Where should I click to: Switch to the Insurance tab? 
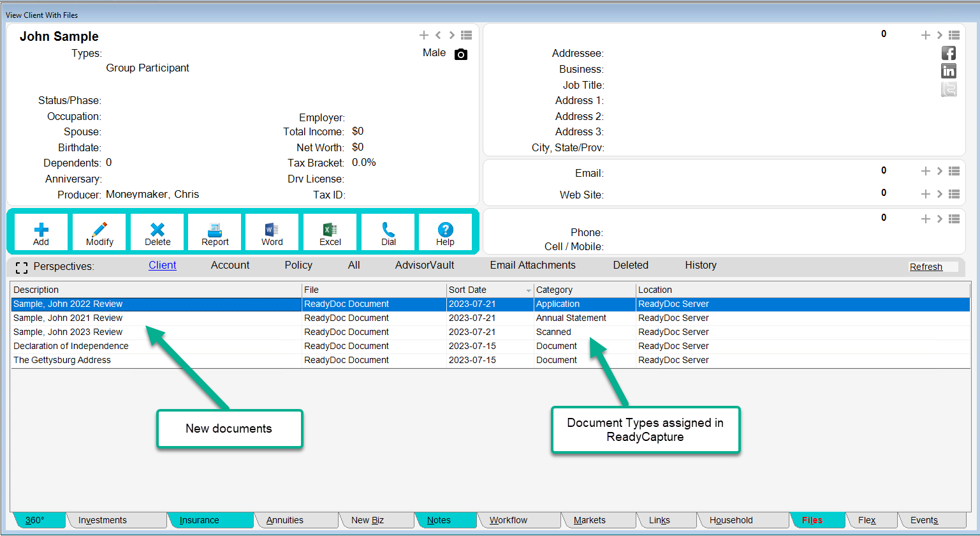199,520
